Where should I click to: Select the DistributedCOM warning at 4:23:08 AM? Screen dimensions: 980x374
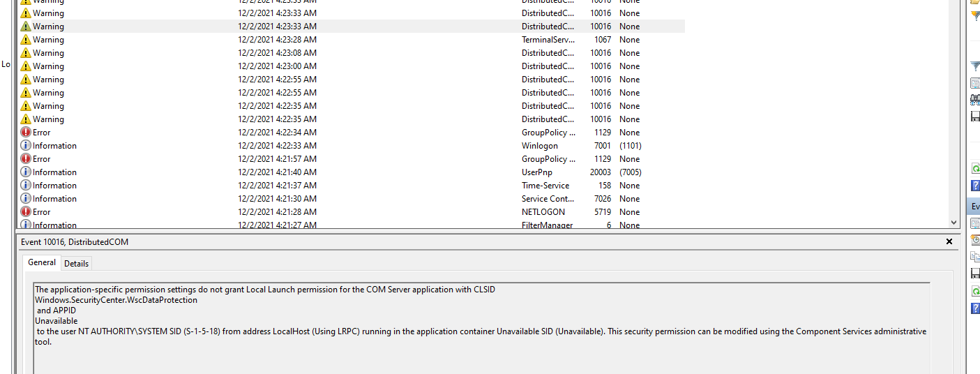(x=279, y=53)
